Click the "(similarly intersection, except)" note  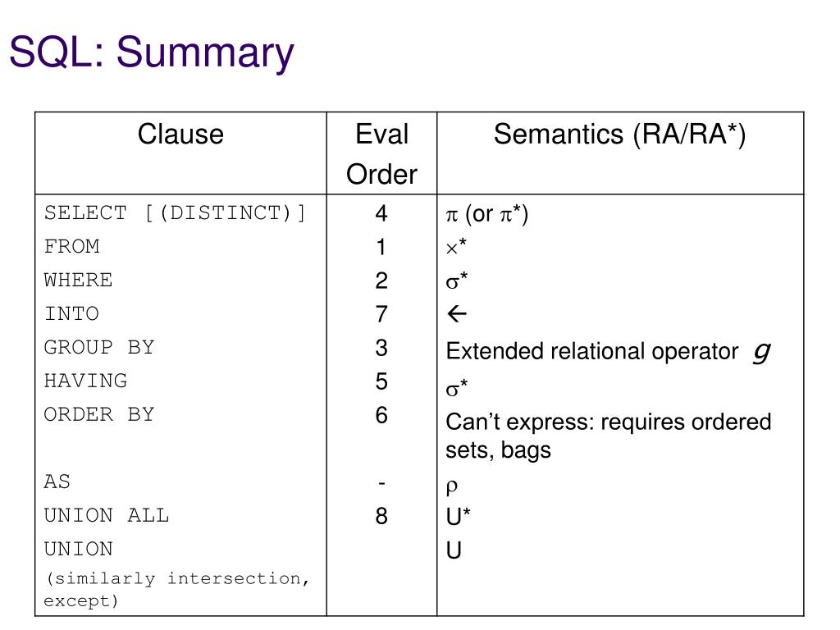pos(177,589)
